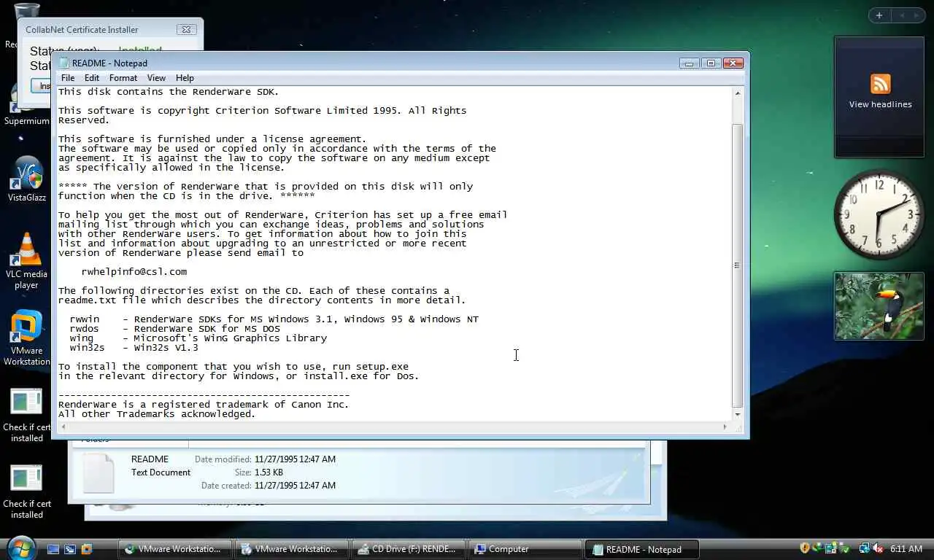
Task: Click the README file name in details pane
Action: (150, 459)
